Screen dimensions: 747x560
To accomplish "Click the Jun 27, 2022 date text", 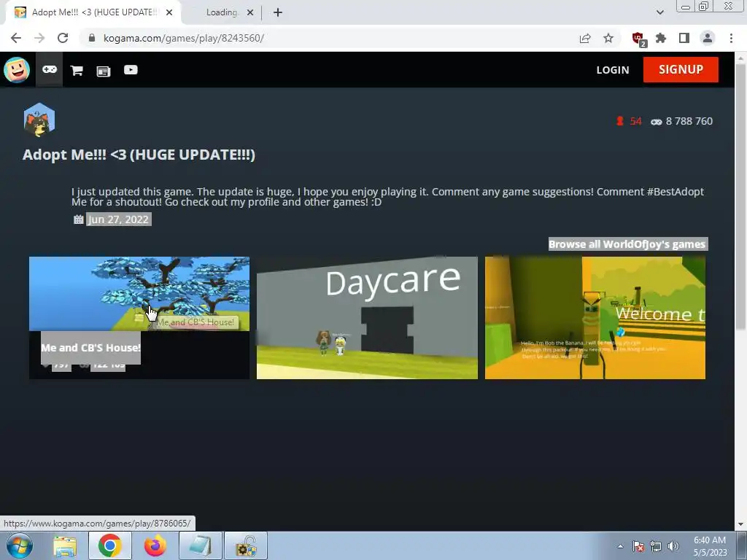I will (119, 219).
